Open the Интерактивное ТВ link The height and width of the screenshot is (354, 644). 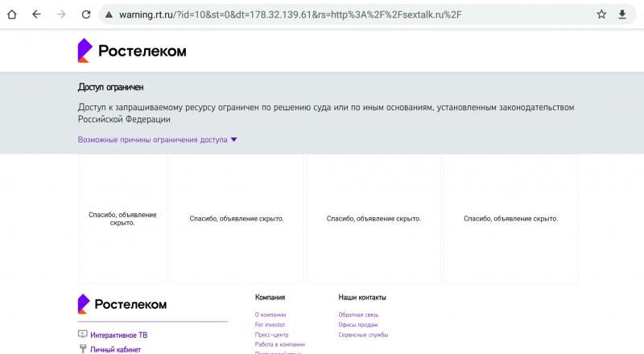click(118, 335)
